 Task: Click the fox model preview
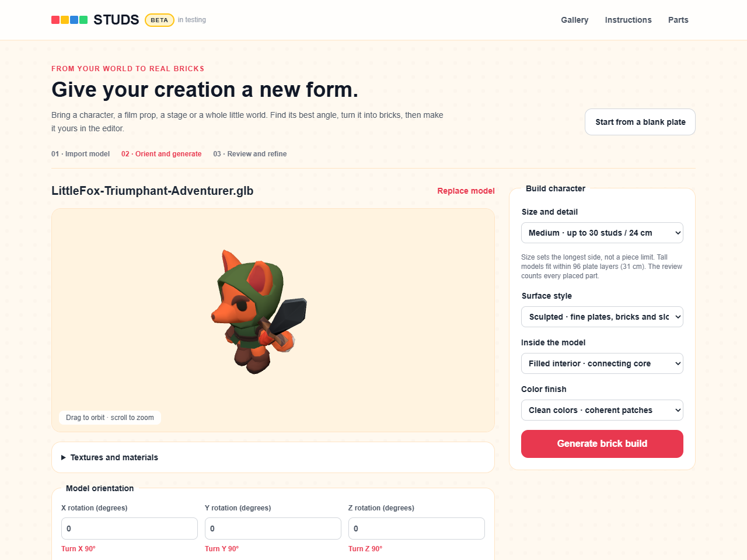[259, 312]
